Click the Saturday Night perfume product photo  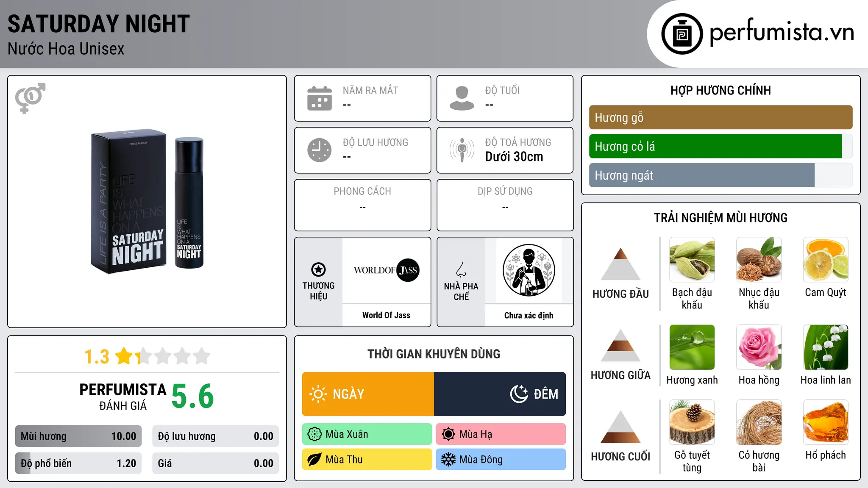pos(147,202)
